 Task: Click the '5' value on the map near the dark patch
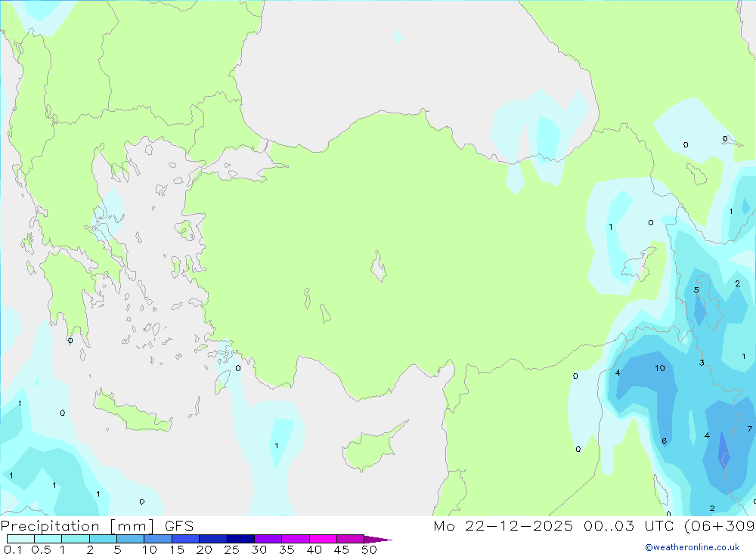[696, 289]
